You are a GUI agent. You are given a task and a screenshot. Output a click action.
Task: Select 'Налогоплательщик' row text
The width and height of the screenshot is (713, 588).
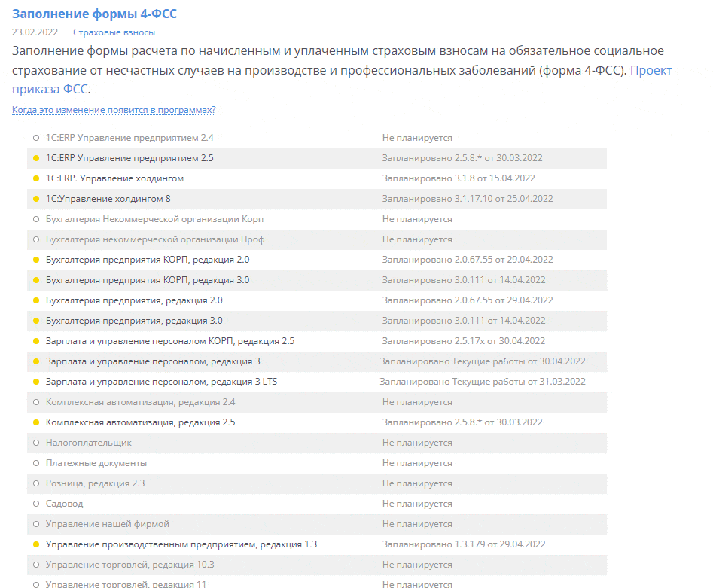pyautogui.click(x=89, y=443)
